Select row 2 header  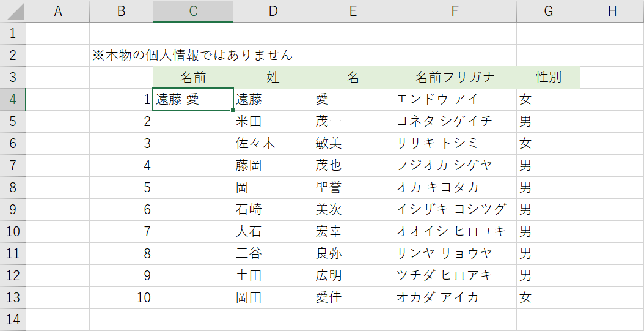pyautogui.click(x=13, y=55)
